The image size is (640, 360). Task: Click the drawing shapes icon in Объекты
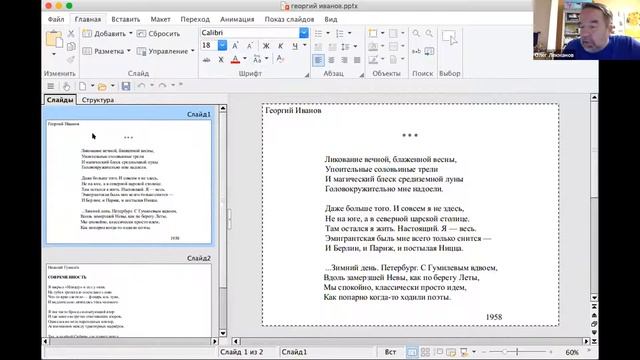click(373, 60)
